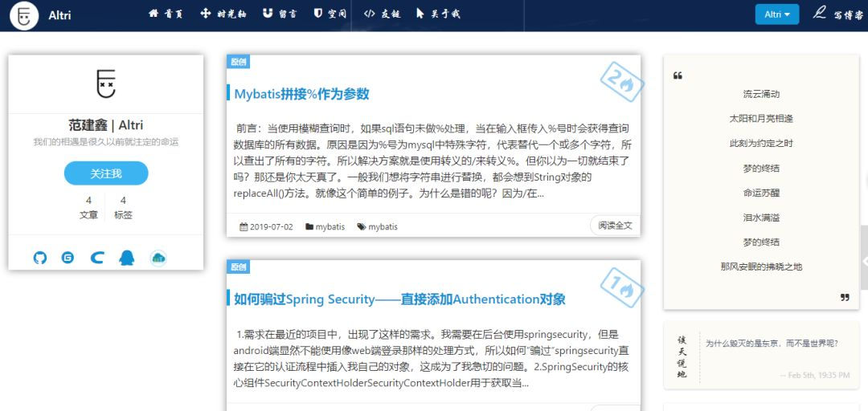Click the motto 我们的相遇是很久以前就注定的命运

click(106, 142)
